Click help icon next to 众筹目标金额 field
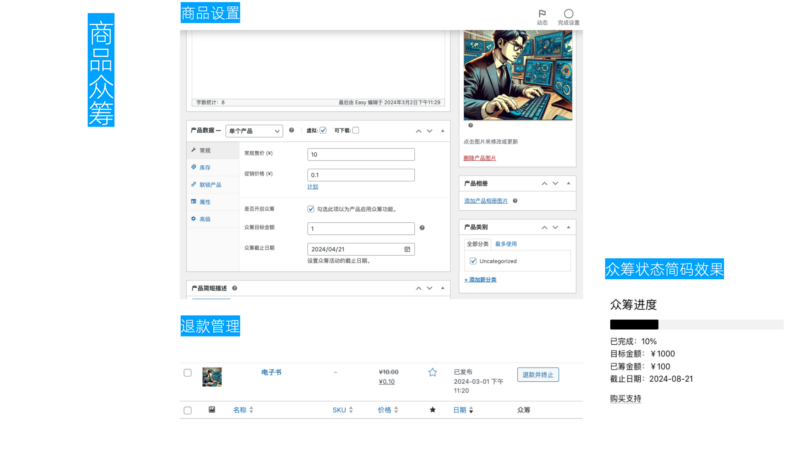Viewport: 800px width, 451px height. (x=422, y=228)
